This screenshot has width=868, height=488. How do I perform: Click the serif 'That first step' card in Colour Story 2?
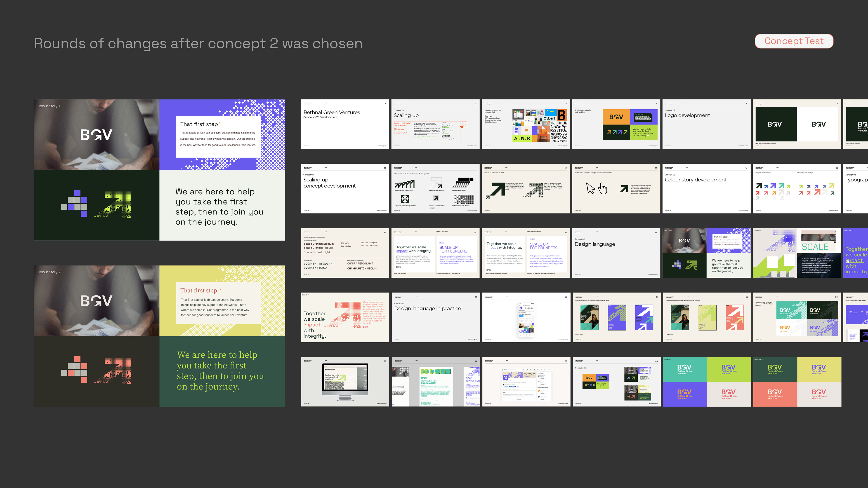[x=218, y=303]
